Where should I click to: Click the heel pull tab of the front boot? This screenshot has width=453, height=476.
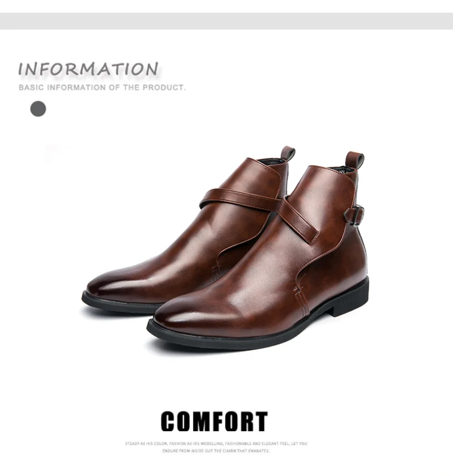(x=354, y=160)
